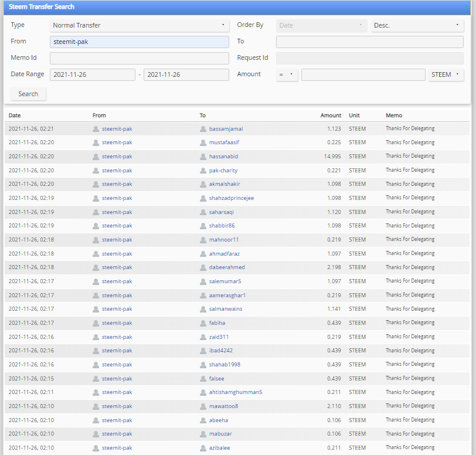Click the Amount value input field
This screenshot has width=476, height=455.
point(363,74)
